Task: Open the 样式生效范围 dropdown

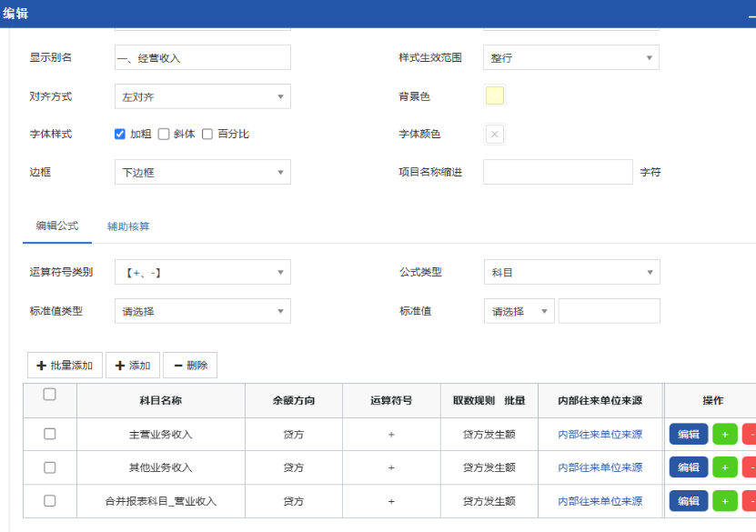Action: [571, 57]
